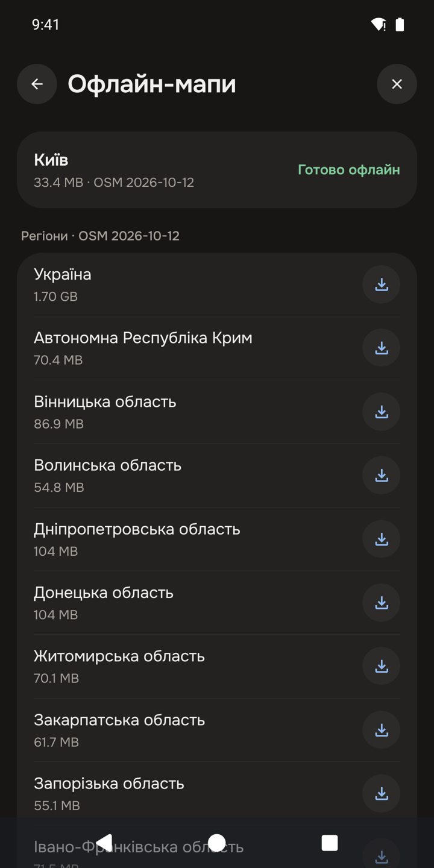
Task: Download Автономна Республіка Крим map
Action: [382, 348]
